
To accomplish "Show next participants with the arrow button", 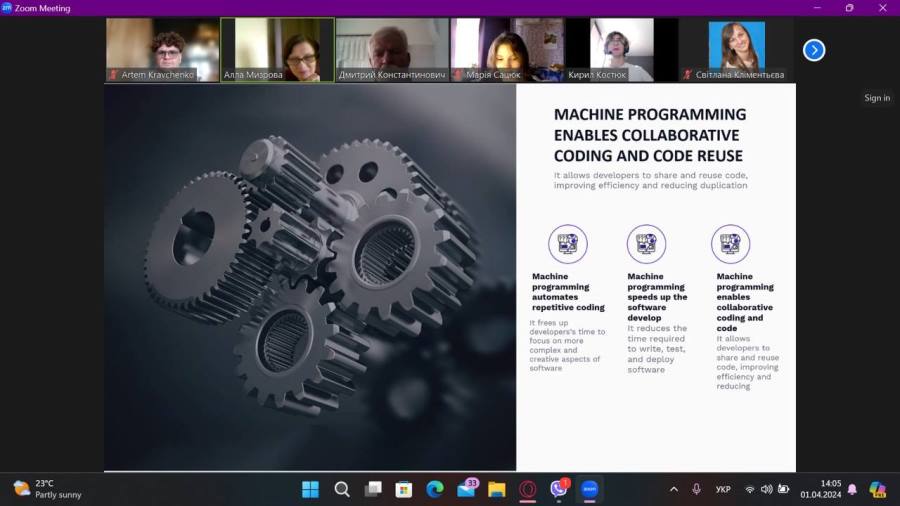I will click(813, 50).
